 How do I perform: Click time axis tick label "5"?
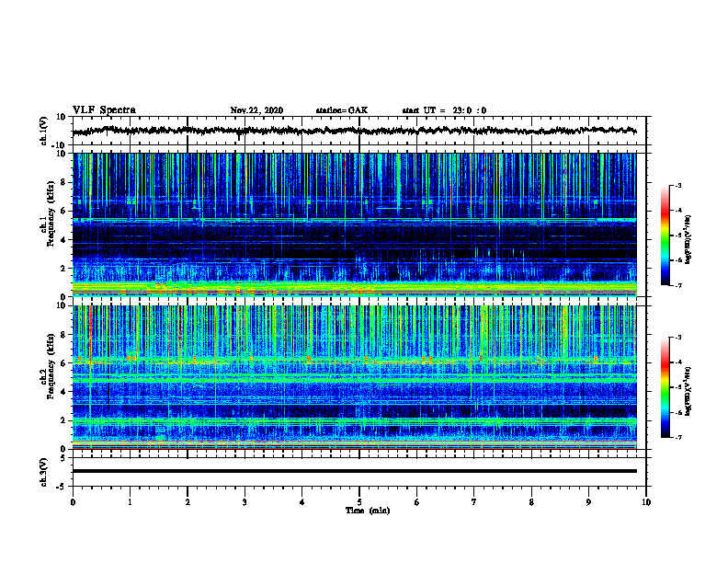(359, 502)
